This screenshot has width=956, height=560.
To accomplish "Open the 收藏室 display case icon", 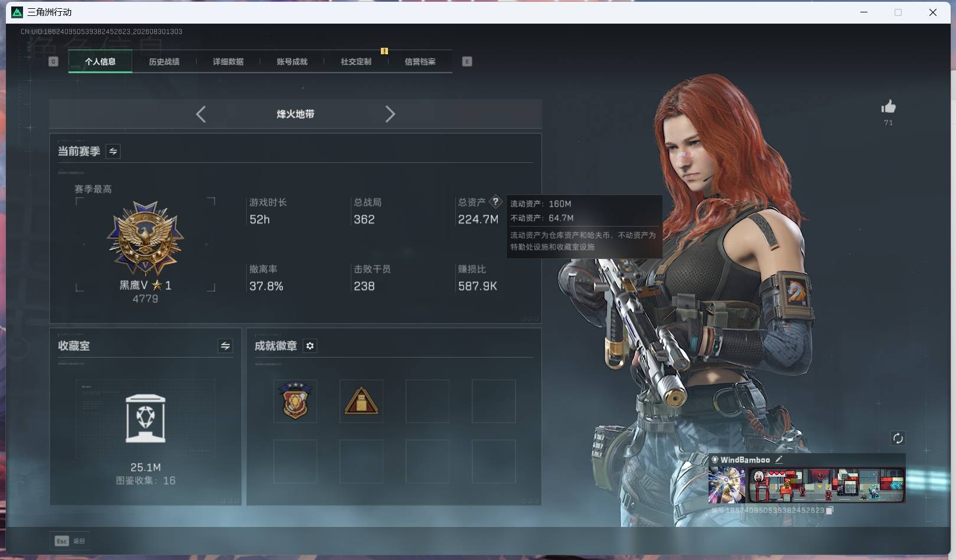I will coord(145,418).
